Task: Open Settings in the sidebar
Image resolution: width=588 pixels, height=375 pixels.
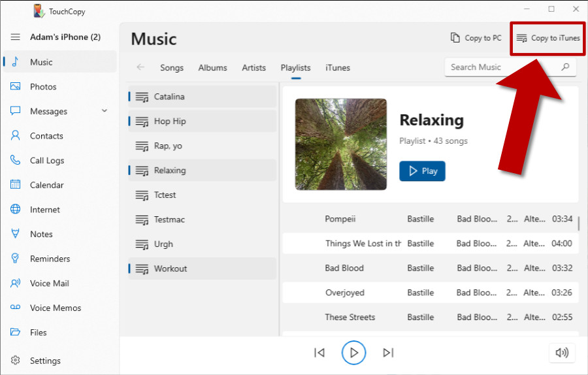Action: [x=60, y=361]
